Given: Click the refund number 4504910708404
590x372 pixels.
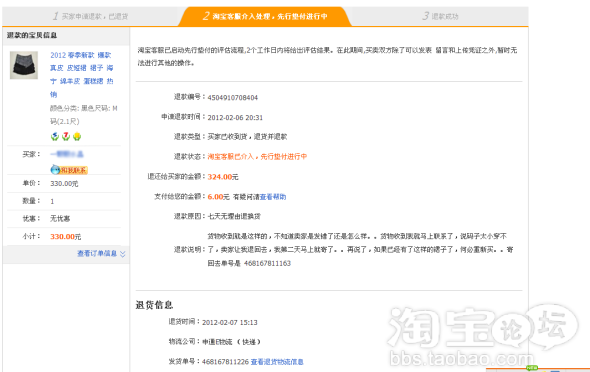Looking at the screenshot, I should click(233, 98).
